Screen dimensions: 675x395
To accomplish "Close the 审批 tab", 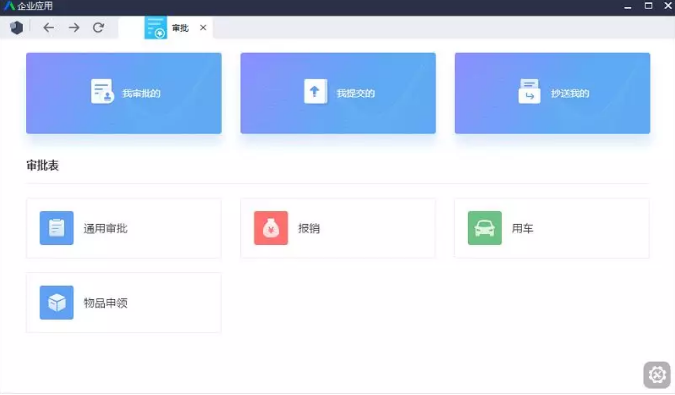I will 203,28.
